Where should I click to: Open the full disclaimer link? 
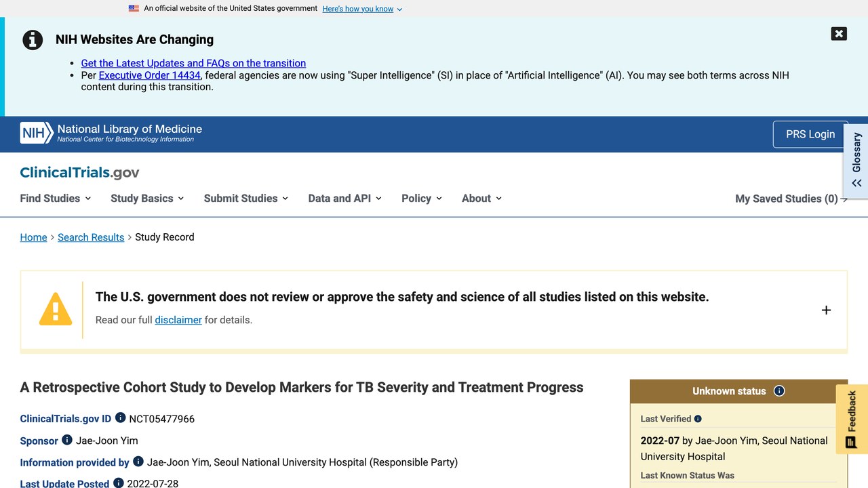(x=178, y=320)
